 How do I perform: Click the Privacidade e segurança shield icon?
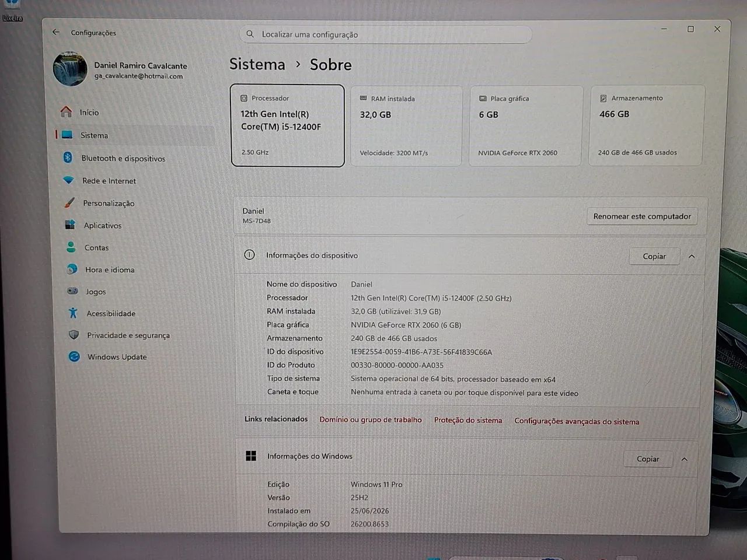[x=74, y=334]
